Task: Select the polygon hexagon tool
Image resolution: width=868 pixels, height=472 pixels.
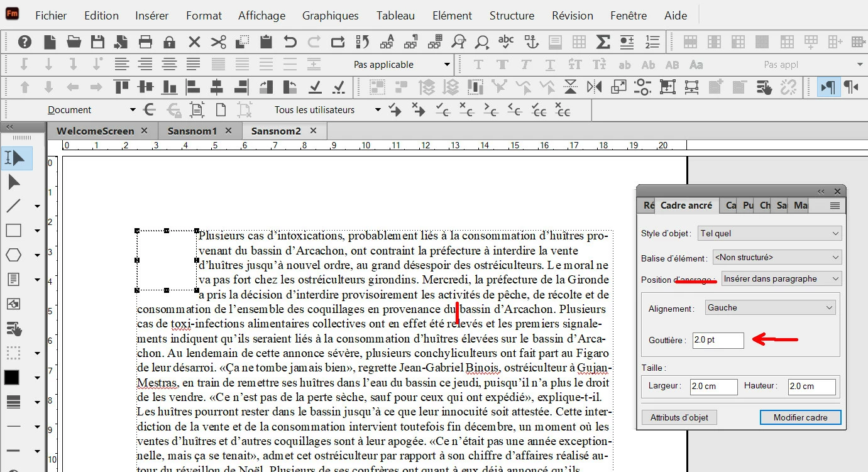Action: coord(13,255)
